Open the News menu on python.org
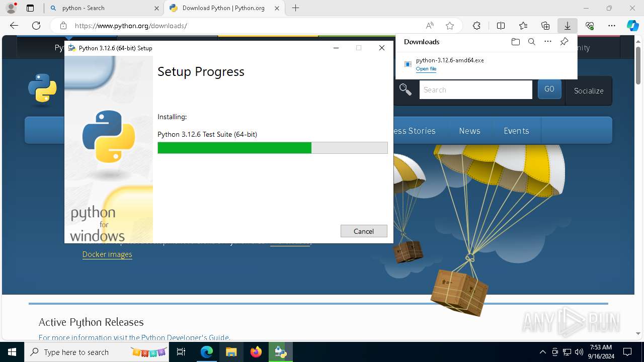The width and height of the screenshot is (644, 362). [x=469, y=131]
